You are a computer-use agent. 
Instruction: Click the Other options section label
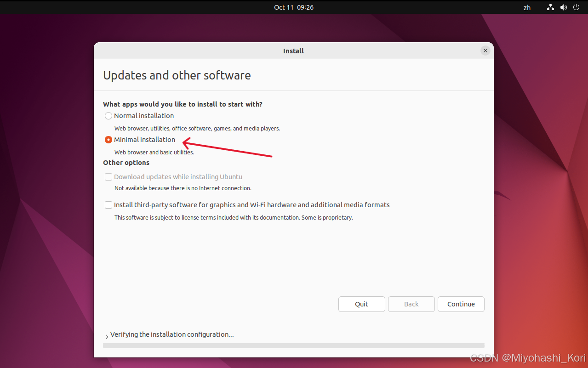pos(126,163)
